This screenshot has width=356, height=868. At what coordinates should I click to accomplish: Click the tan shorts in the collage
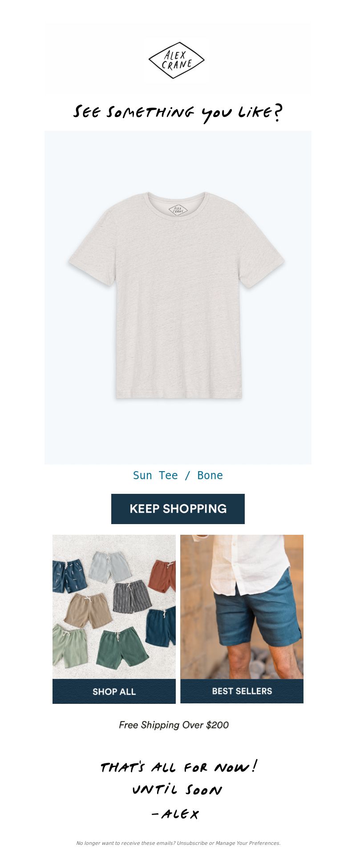point(88,610)
